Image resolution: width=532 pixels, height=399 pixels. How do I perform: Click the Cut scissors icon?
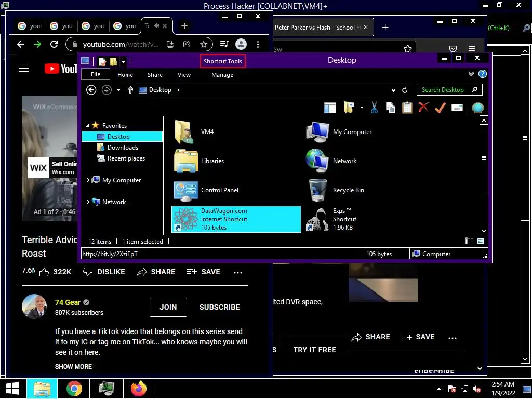tap(374, 108)
